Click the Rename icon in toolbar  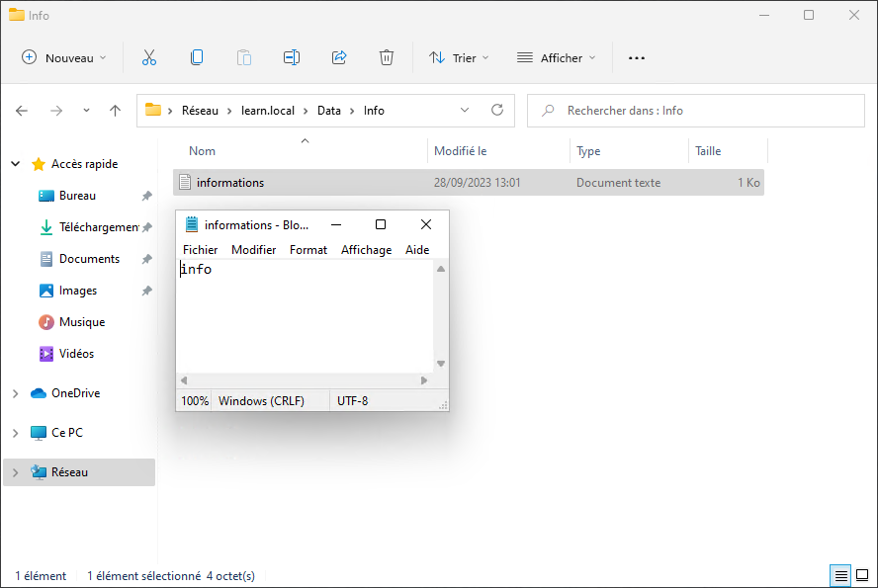[x=292, y=57]
